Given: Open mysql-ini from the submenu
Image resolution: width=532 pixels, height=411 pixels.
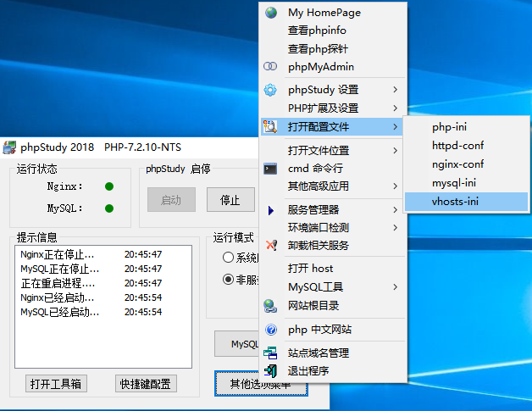Looking at the screenshot, I should pyautogui.click(x=466, y=183).
